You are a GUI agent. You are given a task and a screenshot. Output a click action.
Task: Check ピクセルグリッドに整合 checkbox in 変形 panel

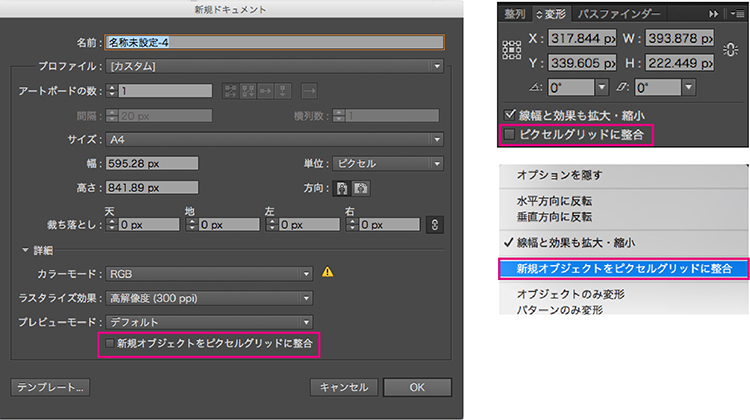(509, 134)
